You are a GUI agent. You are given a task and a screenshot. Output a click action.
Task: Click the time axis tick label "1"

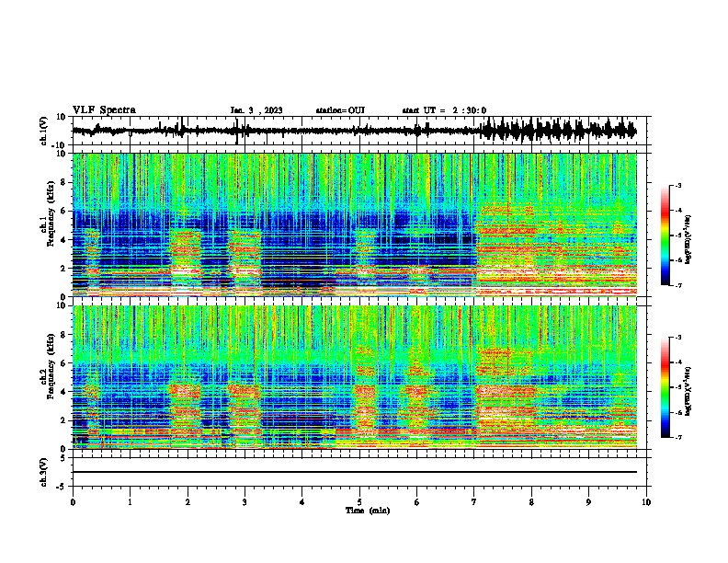[130, 502]
